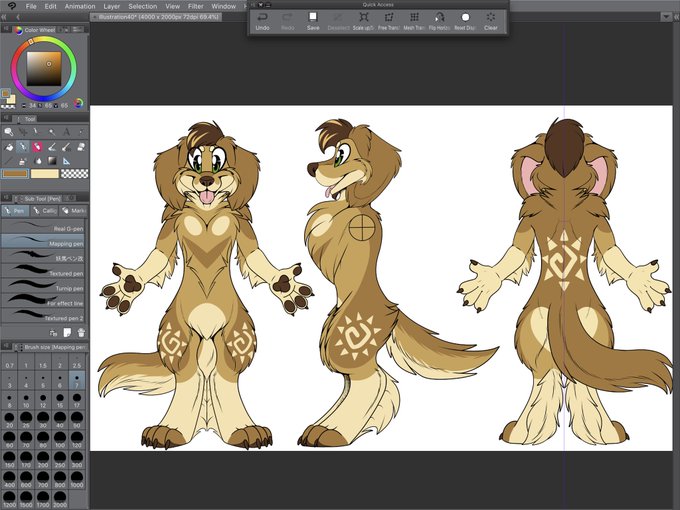Image resolution: width=680 pixels, height=510 pixels.
Task: Open the View menu
Action: coord(172,6)
